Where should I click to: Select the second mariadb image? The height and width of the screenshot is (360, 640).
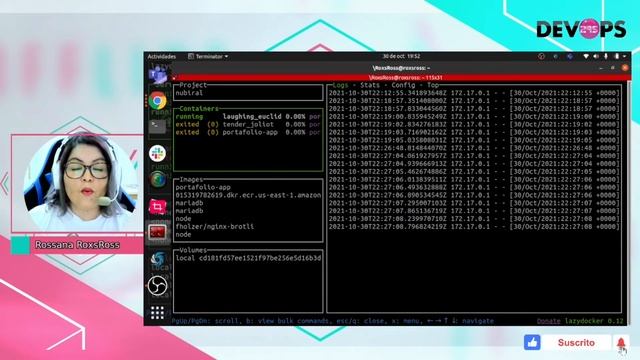pos(189,211)
